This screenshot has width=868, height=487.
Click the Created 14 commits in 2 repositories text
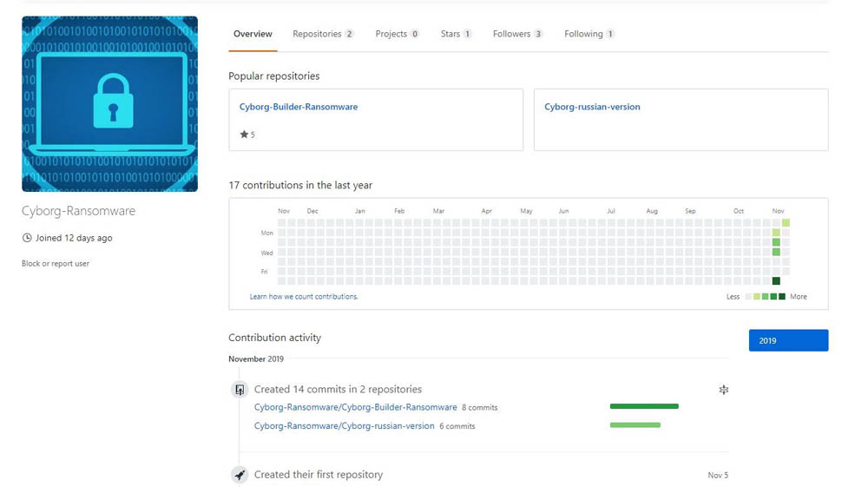coord(338,390)
